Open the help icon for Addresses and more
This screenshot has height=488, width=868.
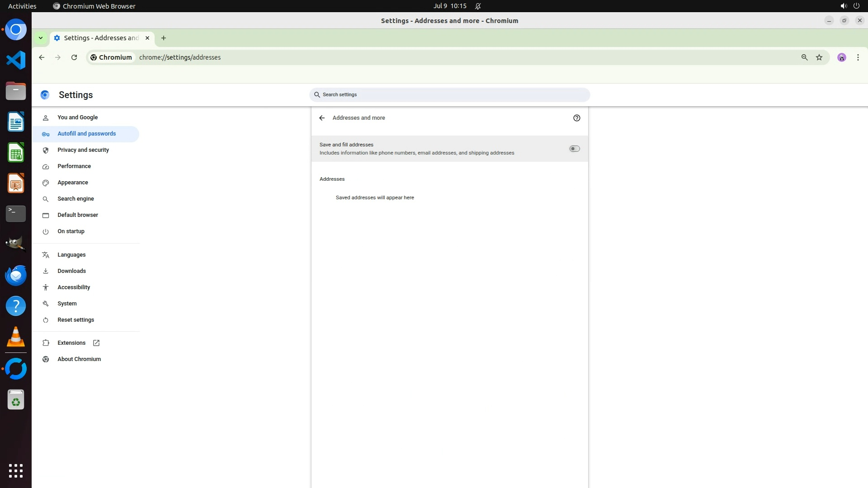pyautogui.click(x=576, y=118)
